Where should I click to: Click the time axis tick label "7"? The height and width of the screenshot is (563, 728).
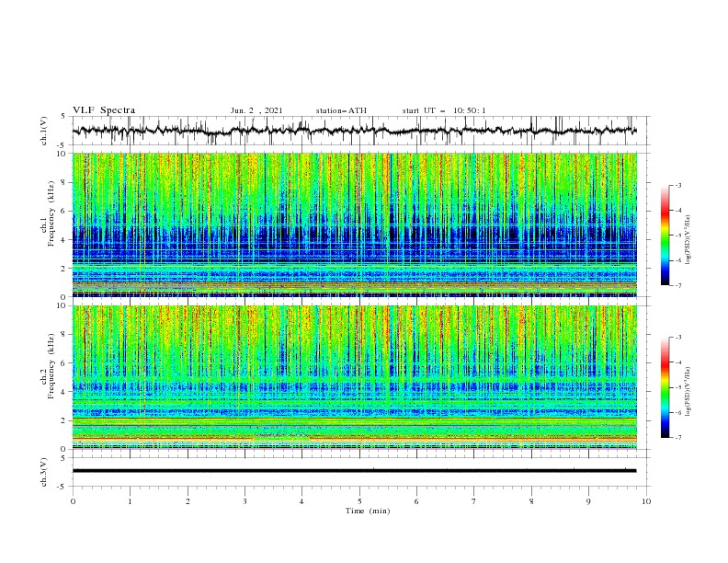click(474, 501)
